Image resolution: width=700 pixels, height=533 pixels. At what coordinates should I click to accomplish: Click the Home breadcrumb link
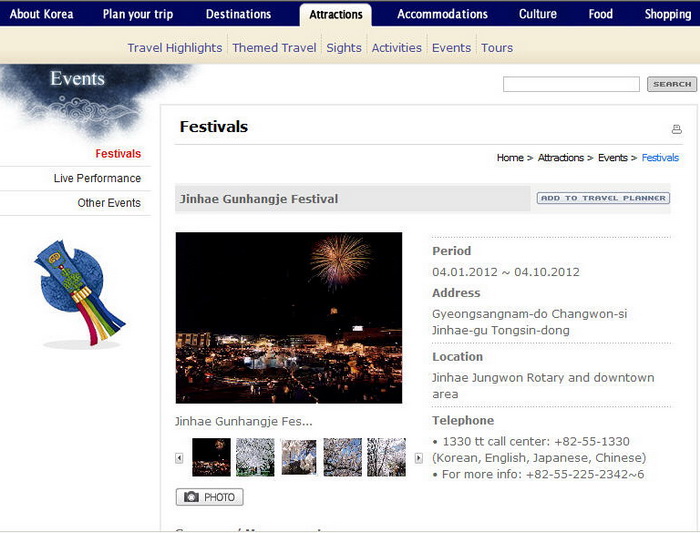point(510,158)
